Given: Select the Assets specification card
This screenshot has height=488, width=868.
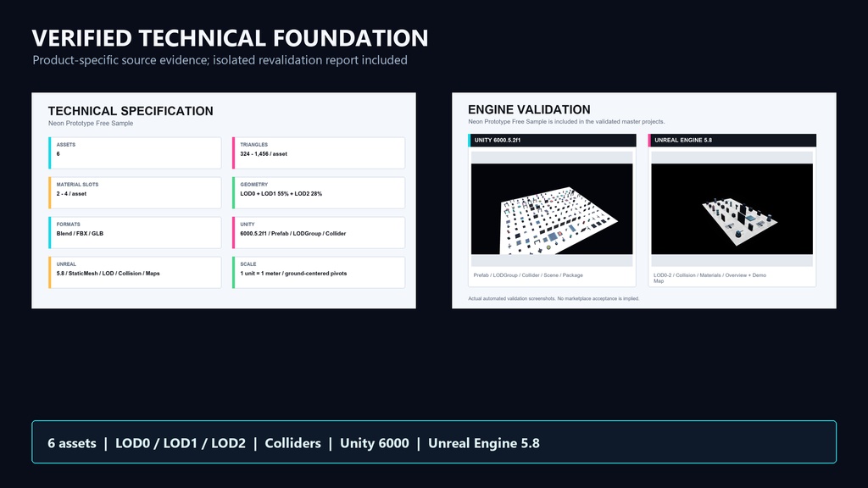Looking at the screenshot, I should pyautogui.click(x=135, y=152).
